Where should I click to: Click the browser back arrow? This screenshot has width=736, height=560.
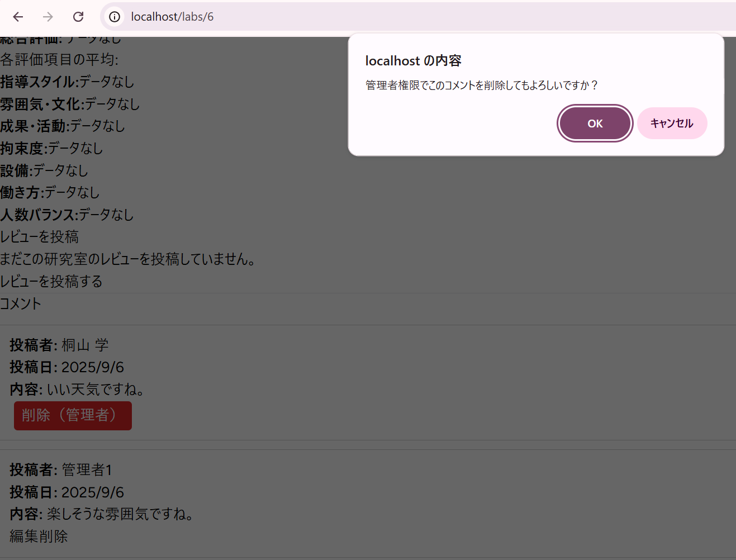[x=18, y=17]
